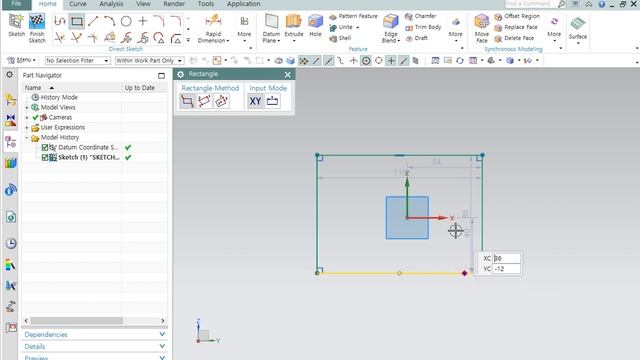
Task: Select the sketch Fillet tool
Action: [x=159, y=21]
